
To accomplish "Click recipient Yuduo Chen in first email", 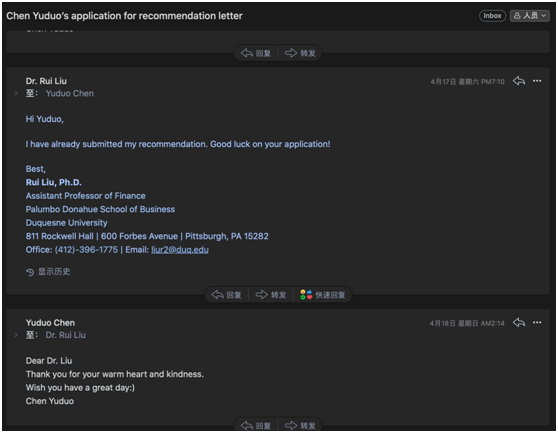I will point(70,93).
